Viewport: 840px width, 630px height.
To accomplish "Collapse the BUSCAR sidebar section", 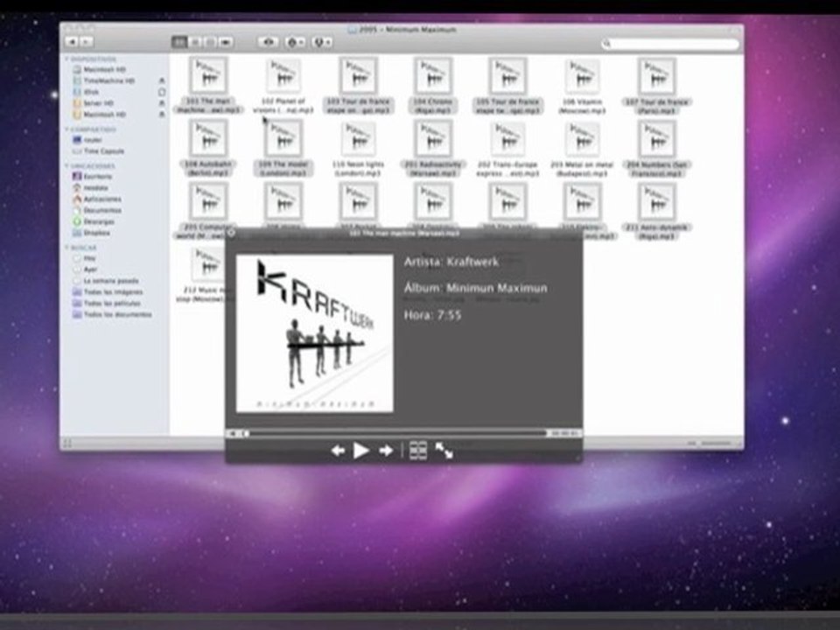I will [67, 248].
